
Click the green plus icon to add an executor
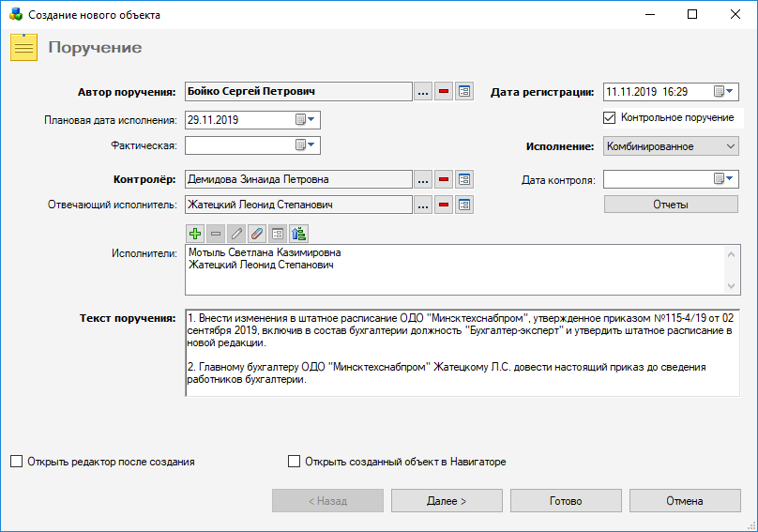coord(195,234)
